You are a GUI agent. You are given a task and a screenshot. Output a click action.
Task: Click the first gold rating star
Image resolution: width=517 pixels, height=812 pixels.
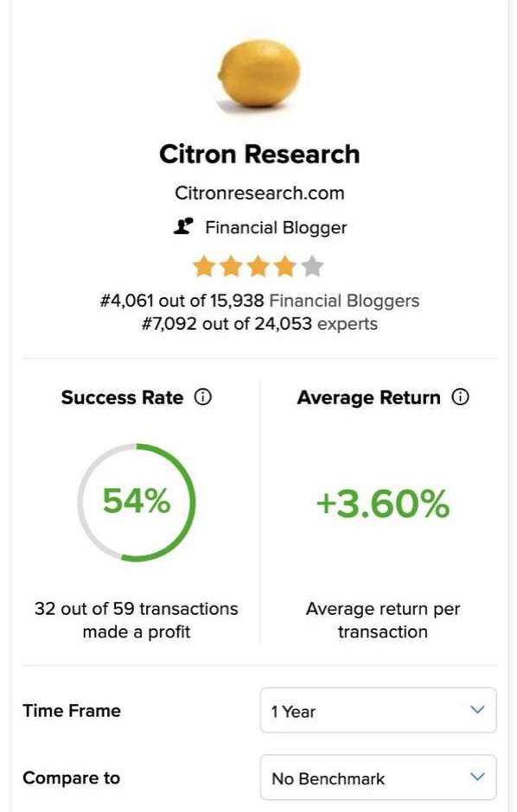203,267
